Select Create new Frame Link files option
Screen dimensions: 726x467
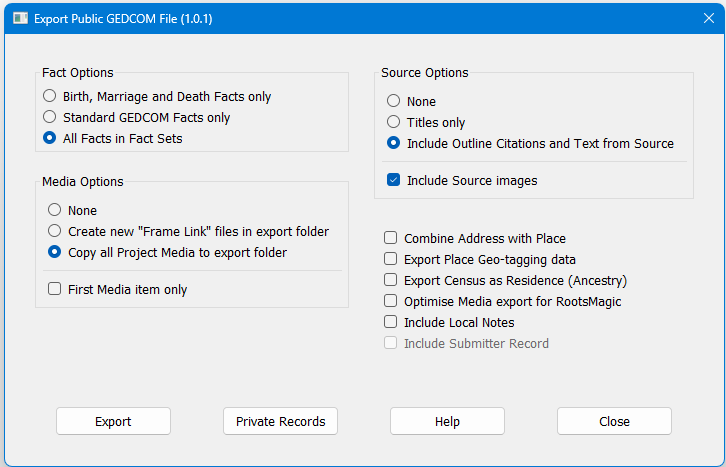55,232
